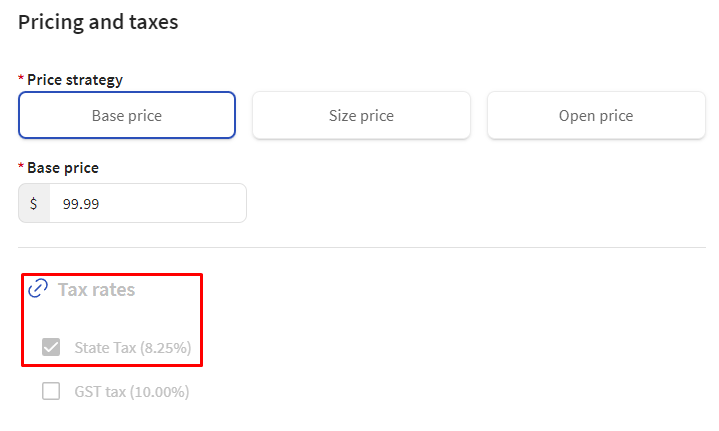Place cursor on the 99.99 value
Screen dimensions: 719x431
81,204
